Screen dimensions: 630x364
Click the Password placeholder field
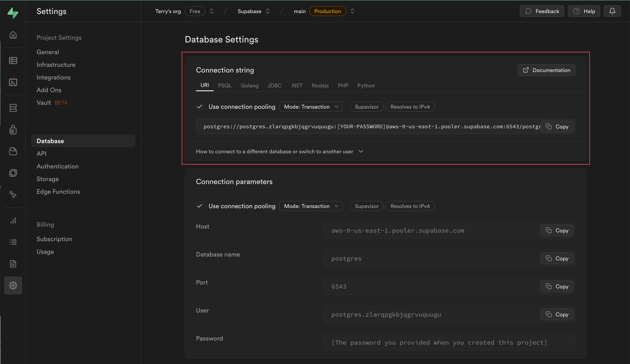click(x=449, y=342)
